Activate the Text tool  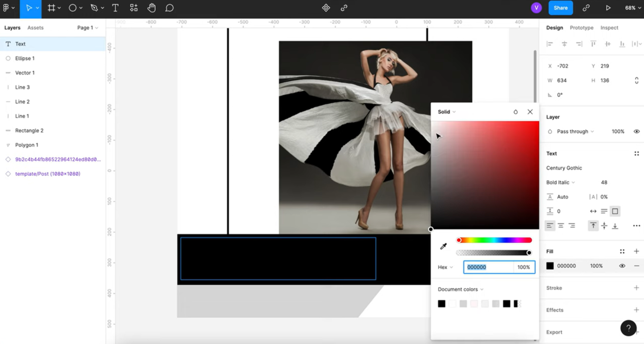pos(115,8)
